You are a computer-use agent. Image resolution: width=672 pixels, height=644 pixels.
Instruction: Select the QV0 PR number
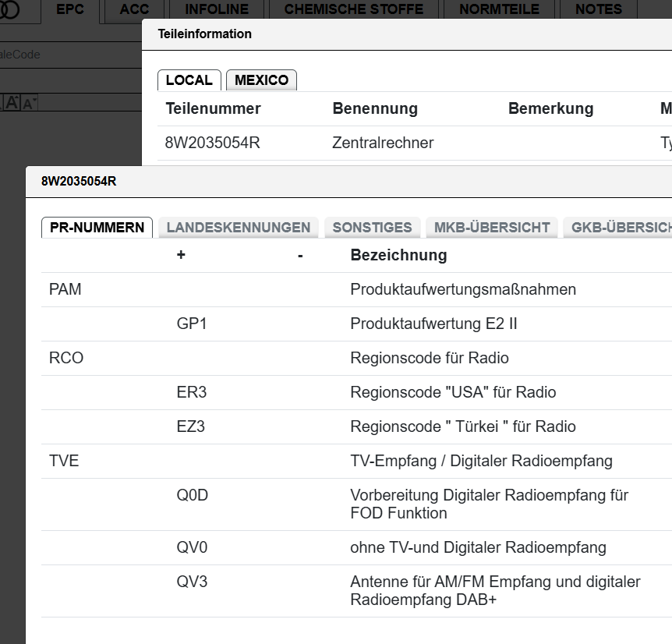click(x=192, y=547)
